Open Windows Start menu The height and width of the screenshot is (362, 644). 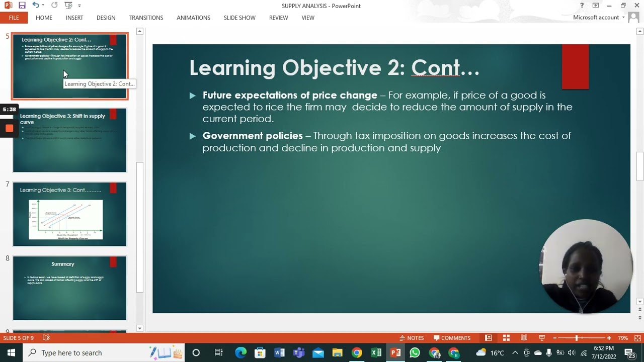pyautogui.click(x=11, y=352)
